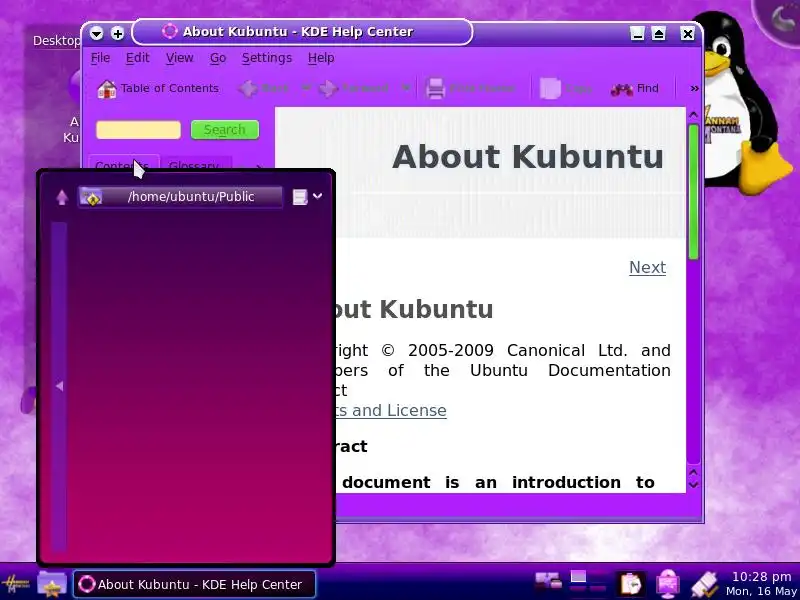The width and height of the screenshot is (800, 600).
Task: Click the Kubuntu logo in title bar
Action: click(169, 32)
